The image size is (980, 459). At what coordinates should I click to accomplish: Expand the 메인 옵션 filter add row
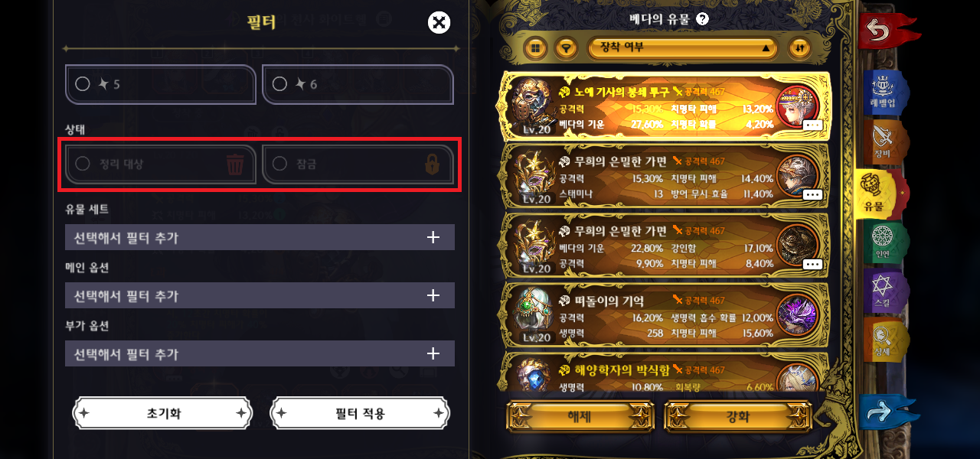click(x=260, y=296)
